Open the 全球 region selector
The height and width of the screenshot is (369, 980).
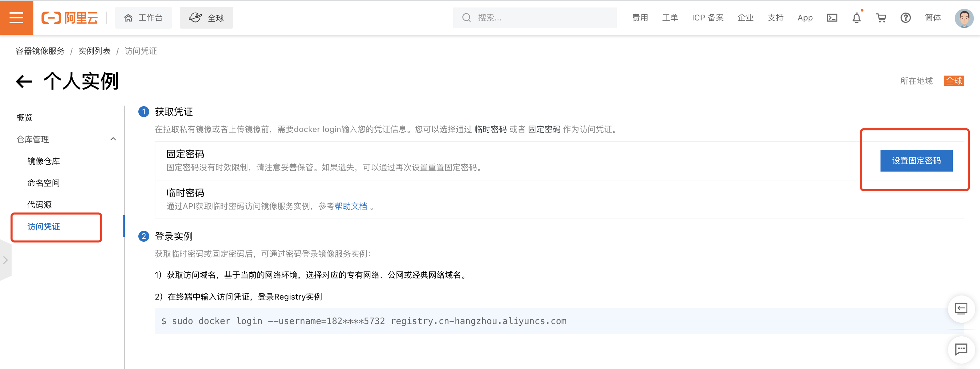(206, 18)
